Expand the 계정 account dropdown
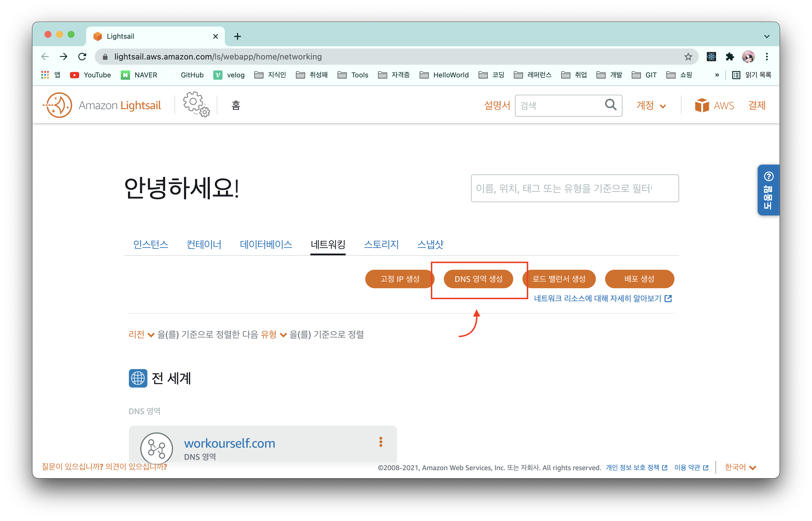This screenshot has height=521, width=812. click(x=651, y=105)
